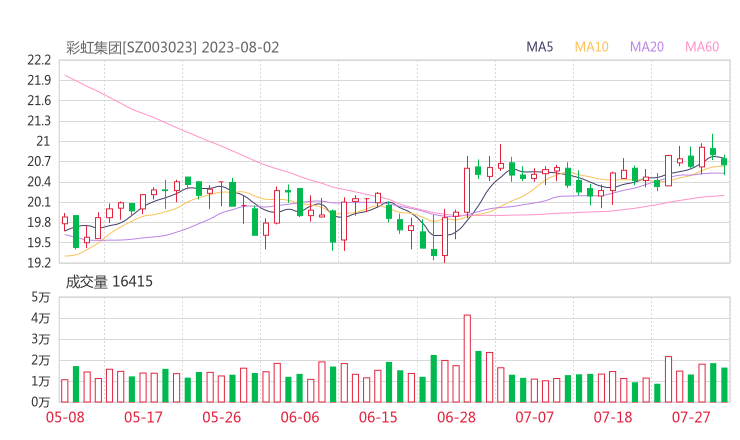
Task: Click the 07-07 date axis label
Action: click(x=534, y=417)
